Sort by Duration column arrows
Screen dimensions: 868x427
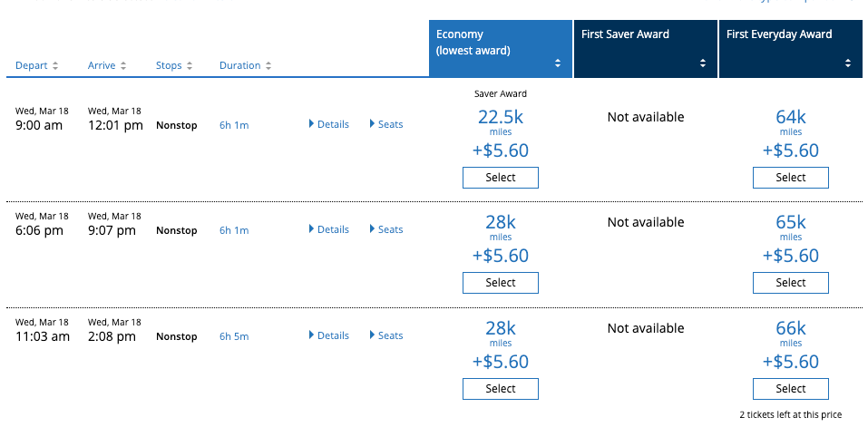pos(268,66)
